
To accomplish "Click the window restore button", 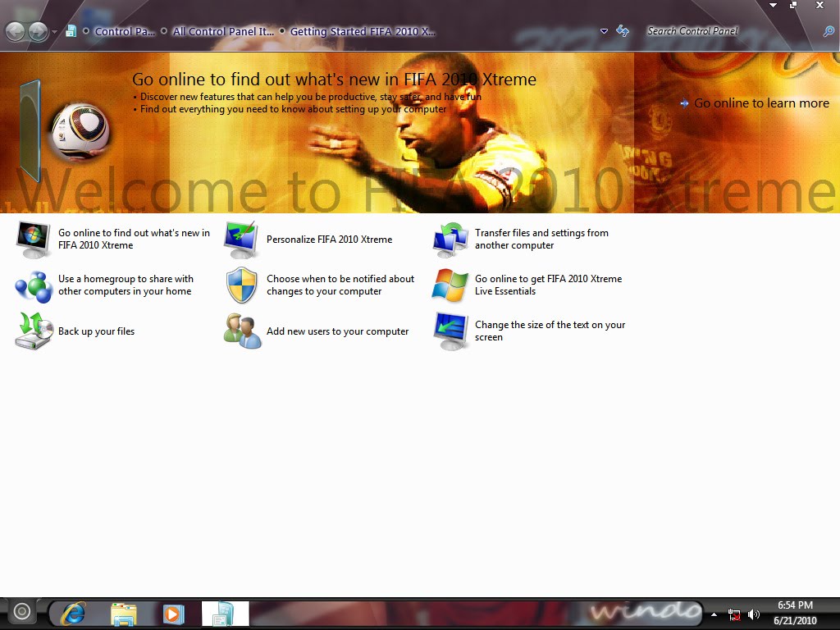I will pyautogui.click(x=793, y=6).
